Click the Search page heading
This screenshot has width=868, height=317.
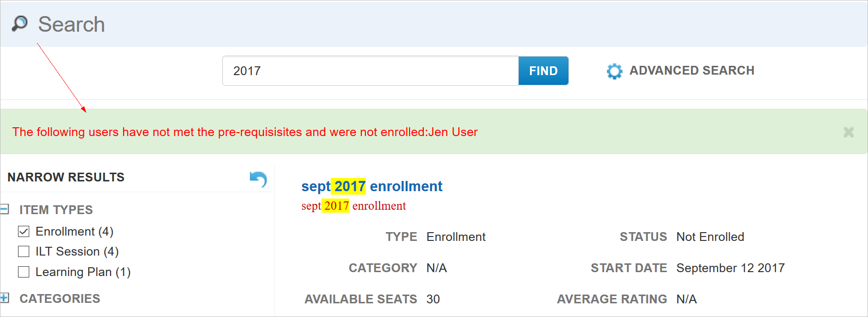pos(72,24)
